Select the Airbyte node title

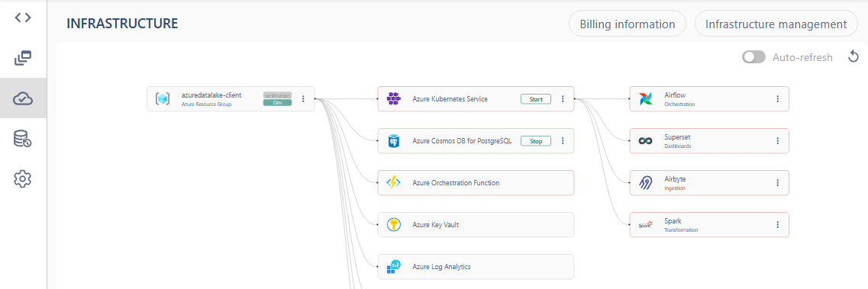coord(675,179)
